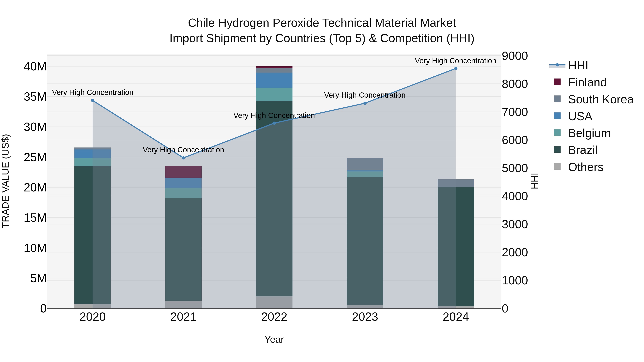
Task: Click the 2024 x-axis label
Action: click(455, 317)
